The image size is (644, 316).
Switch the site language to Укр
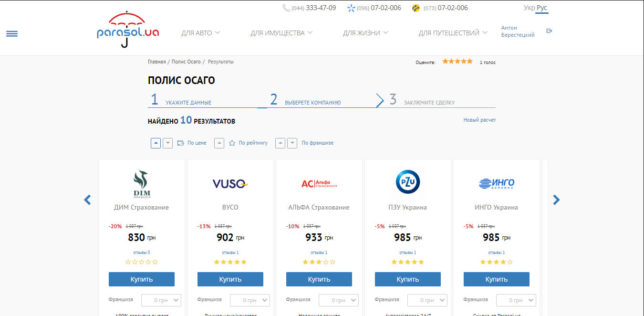click(529, 8)
